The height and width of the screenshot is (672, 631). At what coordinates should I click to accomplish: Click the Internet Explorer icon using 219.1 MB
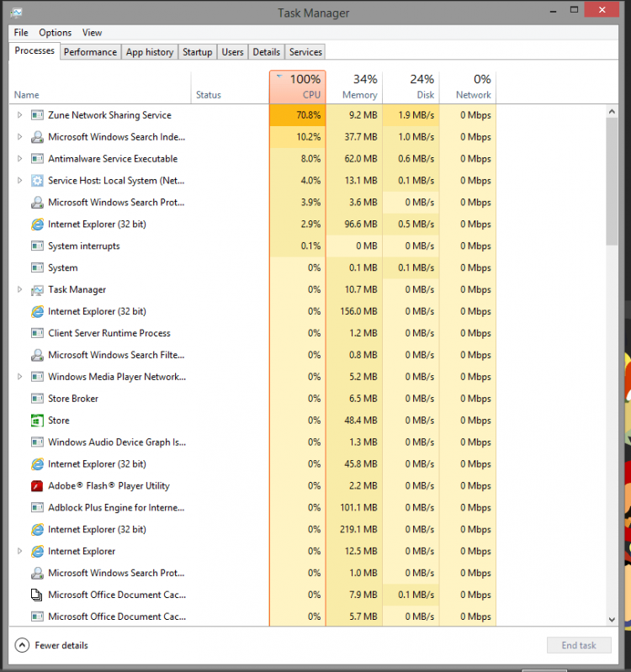click(37, 529)
